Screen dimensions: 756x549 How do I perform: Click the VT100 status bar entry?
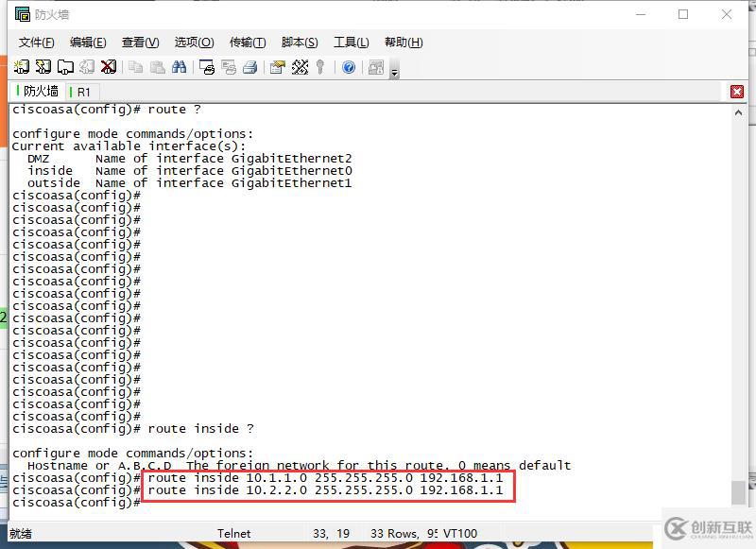pyautogui.click(x=460, y=534)
